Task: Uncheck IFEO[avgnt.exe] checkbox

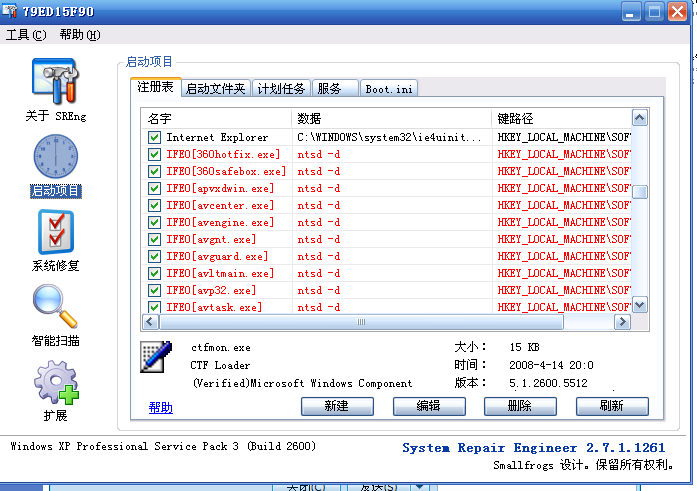Action: 154,240
